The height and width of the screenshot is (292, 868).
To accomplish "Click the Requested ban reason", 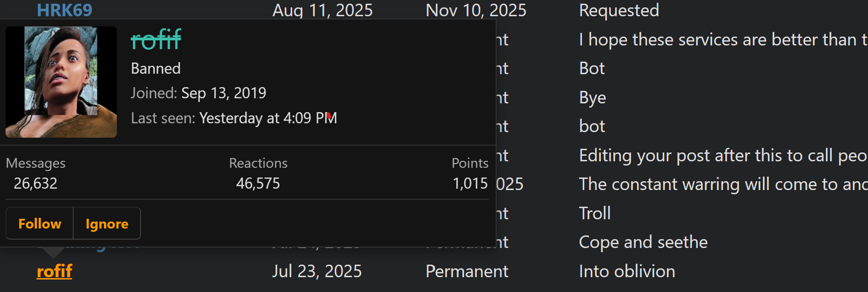I will pyautogui.click(x=619, y=10).
